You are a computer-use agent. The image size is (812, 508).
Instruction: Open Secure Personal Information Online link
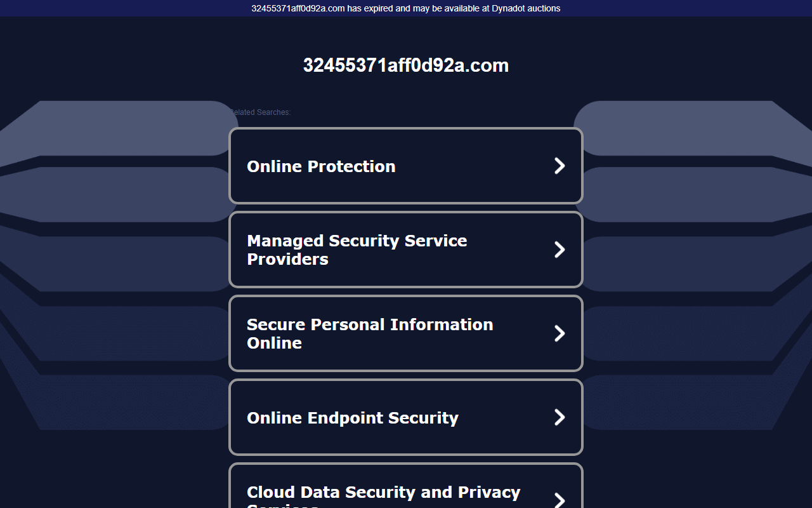click(x=406, y=333)
